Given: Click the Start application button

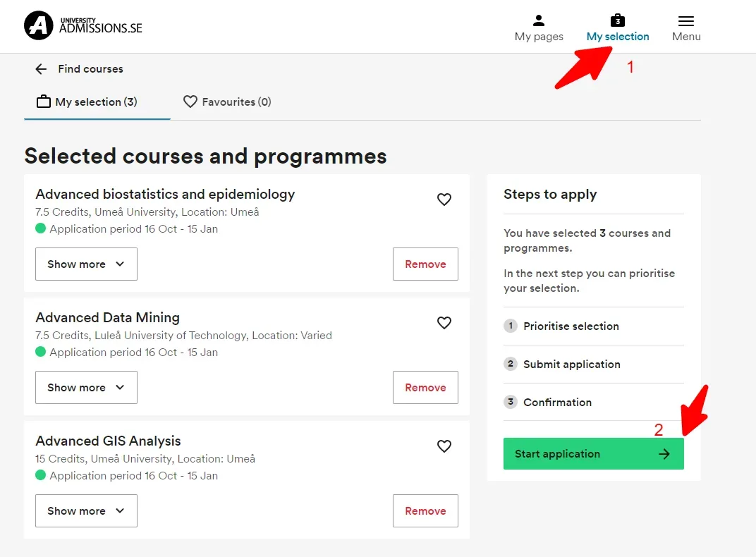Looking at the screenshot, I should coord(593,454).
